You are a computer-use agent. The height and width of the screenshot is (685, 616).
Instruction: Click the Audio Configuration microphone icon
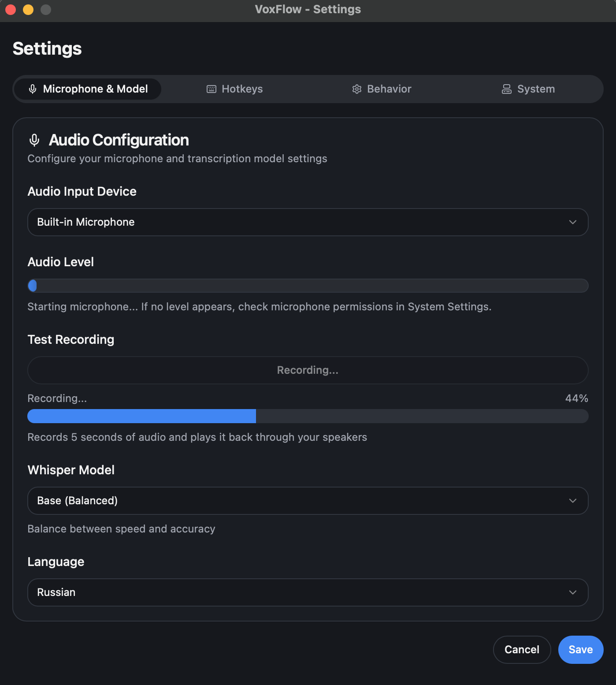pos(34,140)
